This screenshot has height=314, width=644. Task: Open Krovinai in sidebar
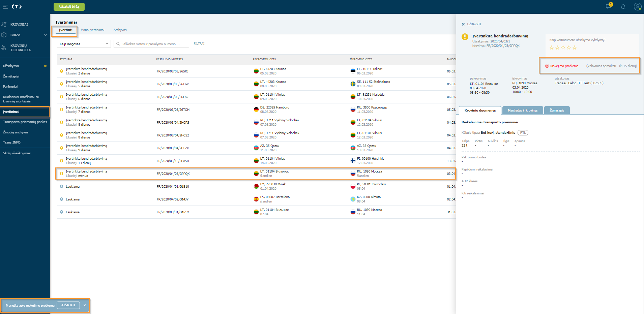click(x=19, y=25)
